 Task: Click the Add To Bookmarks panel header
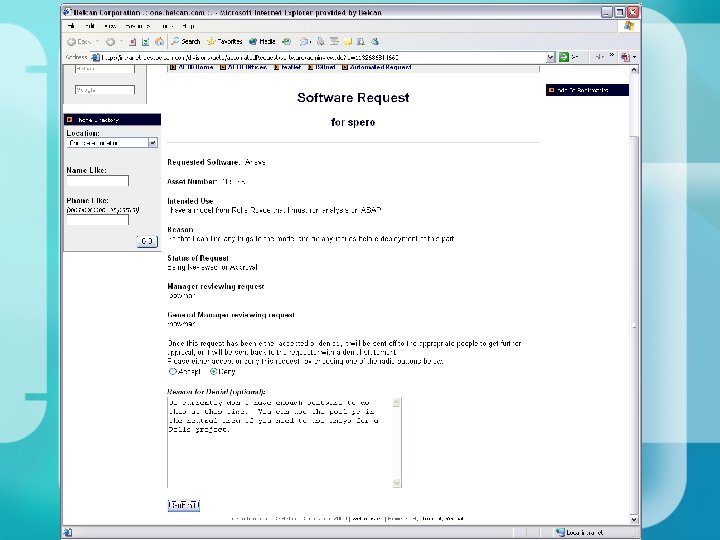pyautogui.click(x=587, y=90)
